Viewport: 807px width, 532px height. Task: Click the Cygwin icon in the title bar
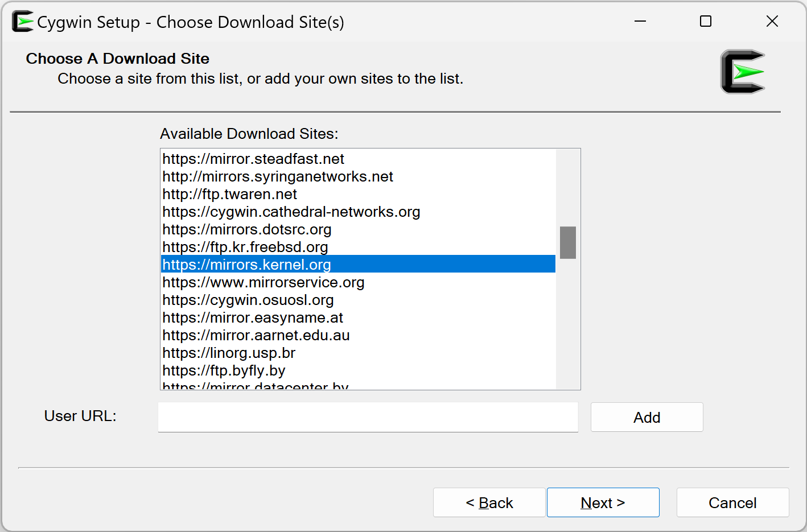[x=23, y=22]
